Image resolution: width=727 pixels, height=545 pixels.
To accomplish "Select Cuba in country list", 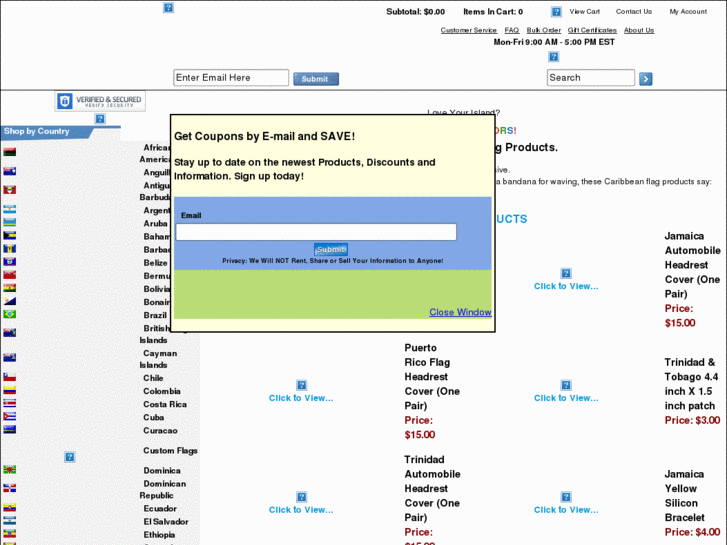I will pos(153,417).
